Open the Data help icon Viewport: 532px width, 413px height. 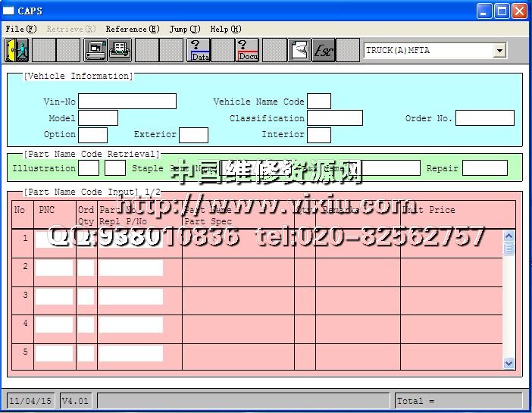[x=199, y=51]
